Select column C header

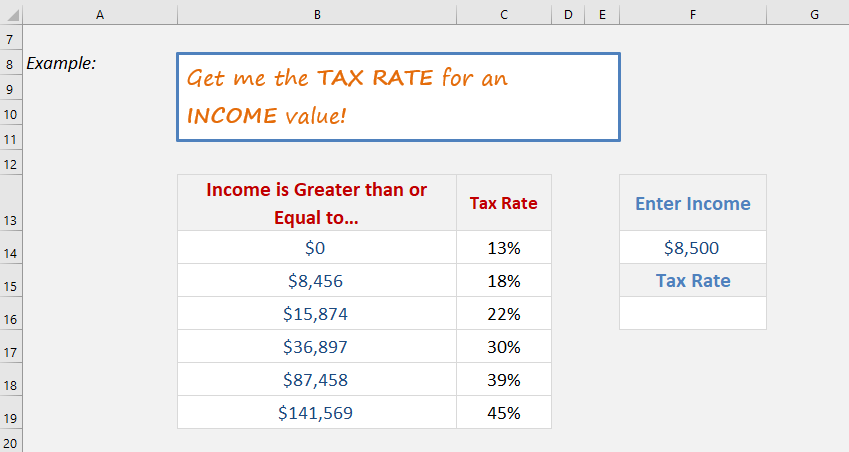tap(504, 15)
